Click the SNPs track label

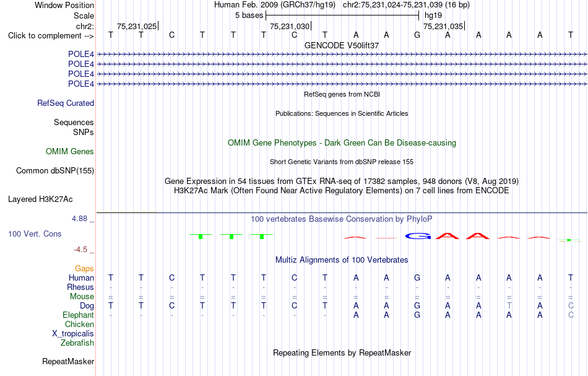pyautogui.click(x=84, y=132)
